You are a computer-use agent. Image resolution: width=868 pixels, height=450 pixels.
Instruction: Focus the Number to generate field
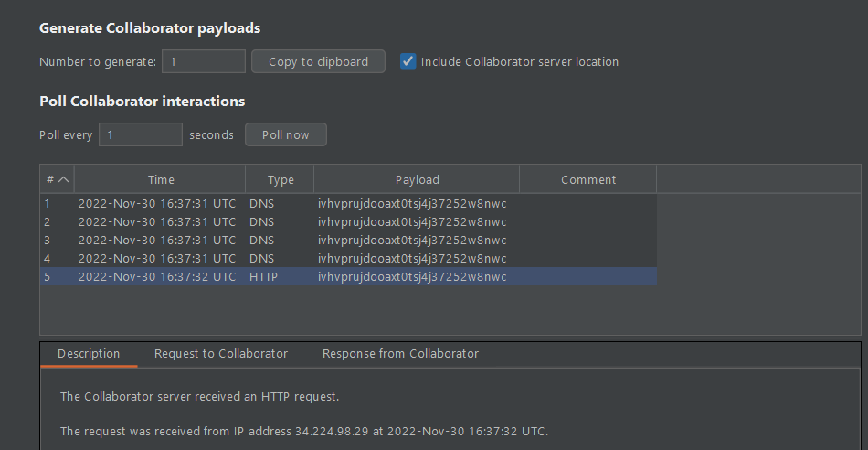click(x=204, y=62)
